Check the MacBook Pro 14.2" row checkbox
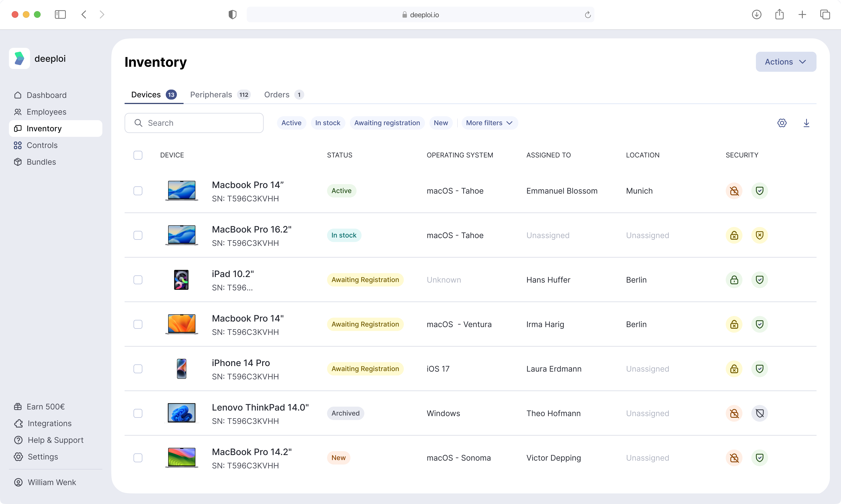 click(x=138, y=458)
